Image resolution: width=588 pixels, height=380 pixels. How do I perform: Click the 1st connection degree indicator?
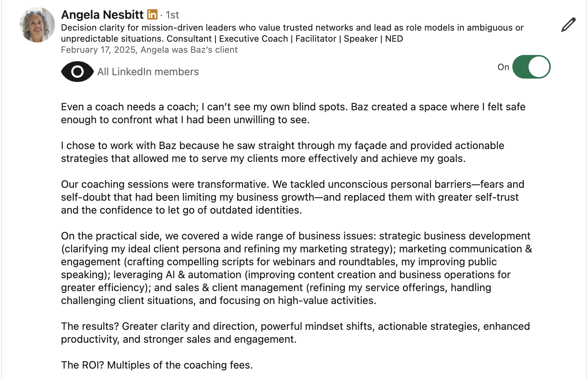(x=172, y=15)
